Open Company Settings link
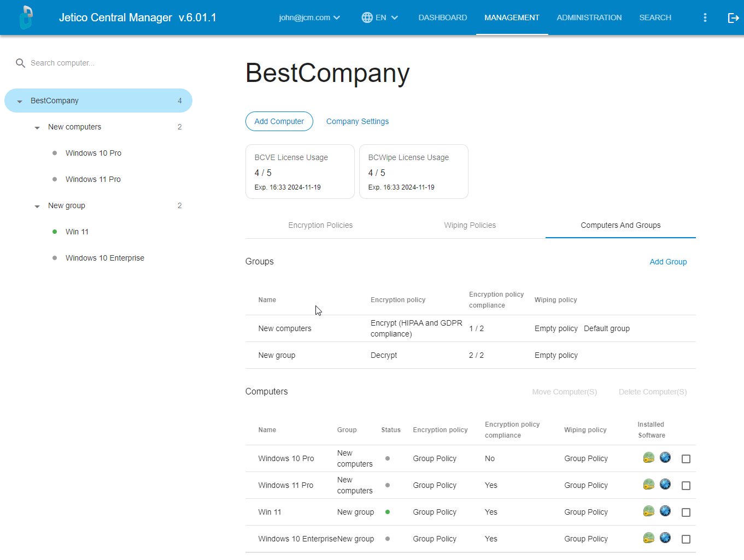Screen dimensions: 744x560 coord(358,121)
